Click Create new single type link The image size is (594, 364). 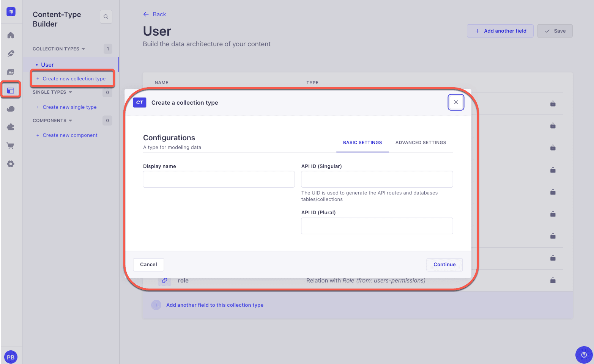pyautogui.click(x=69, y=107)
